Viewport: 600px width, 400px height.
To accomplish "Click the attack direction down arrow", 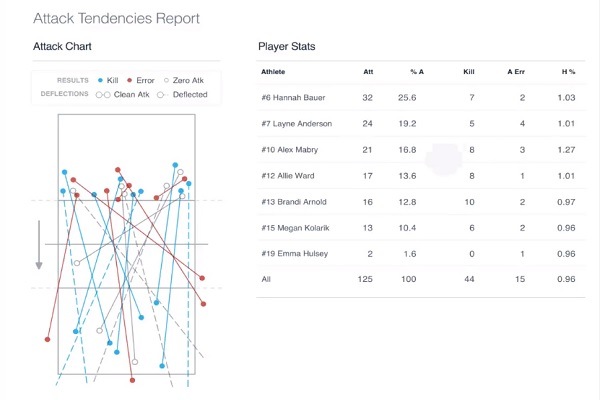I will point(39,245).
